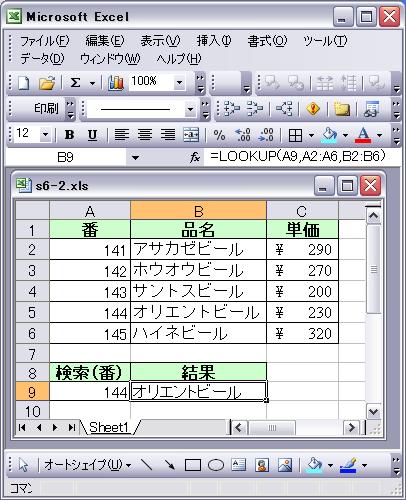Select the drawing arrow pointer tool

23,465
